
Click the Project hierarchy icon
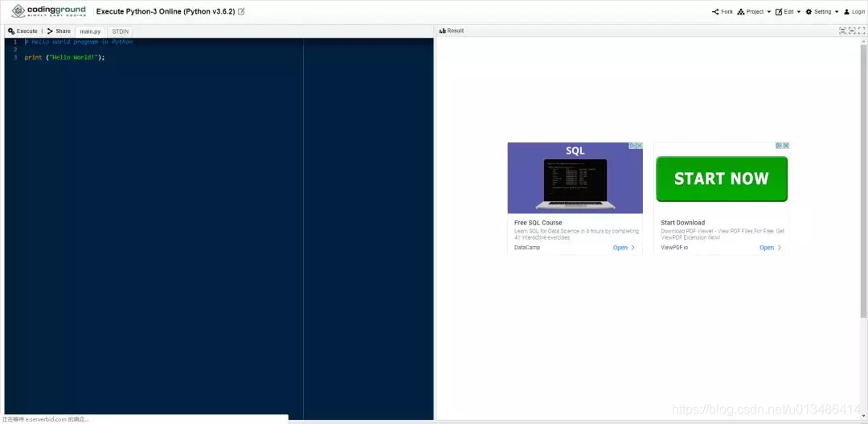[x=741, y=11]
